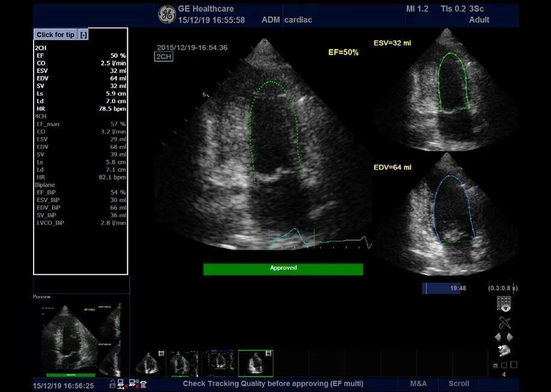551x392 pixels.
Task: Select the green-highlighted clipboard thumbnail
Action: coord(255,363)
